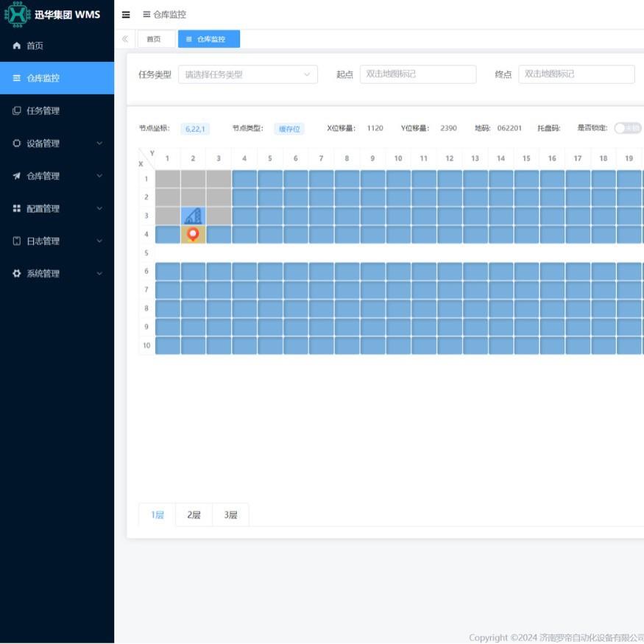Click the list icon inside the active 仓库监控 tab
The image size is (644, 644).
coord(189,39)
